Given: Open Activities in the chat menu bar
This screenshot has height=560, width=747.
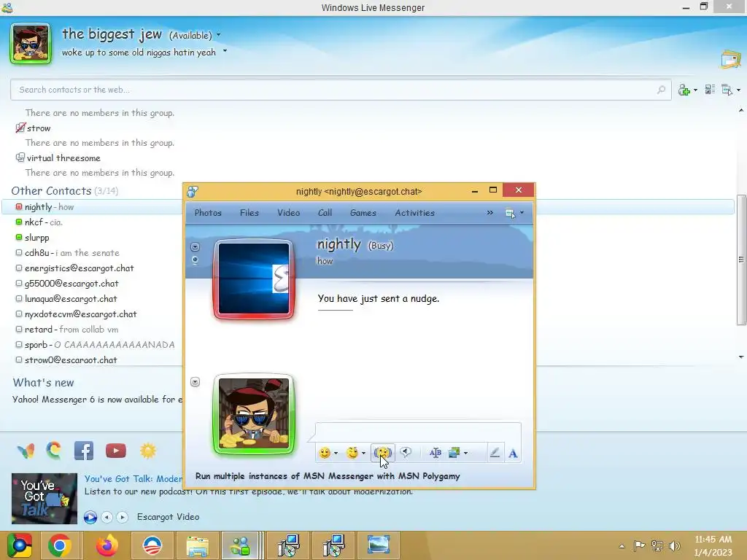Looking at the screenshot, I should 414,213.
